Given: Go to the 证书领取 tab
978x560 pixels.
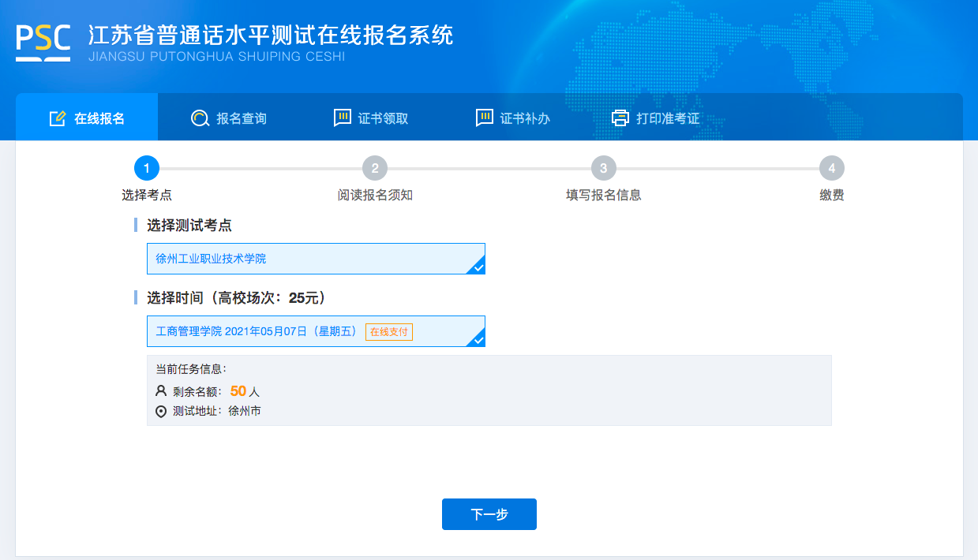Looking at the screenshot, I should (371, 118).
